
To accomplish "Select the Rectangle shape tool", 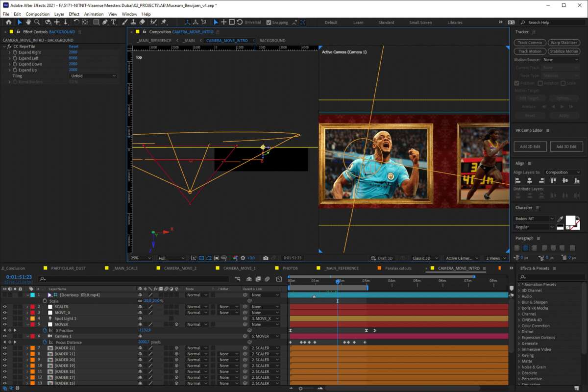I will pos(96,22).
